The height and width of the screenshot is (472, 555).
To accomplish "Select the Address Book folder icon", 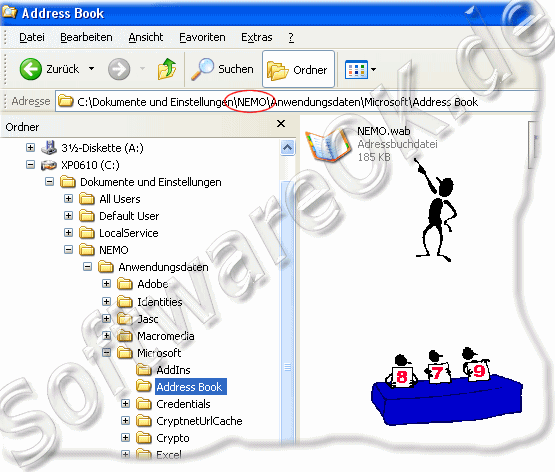I will pyautogui.click(x=144, y=386).
